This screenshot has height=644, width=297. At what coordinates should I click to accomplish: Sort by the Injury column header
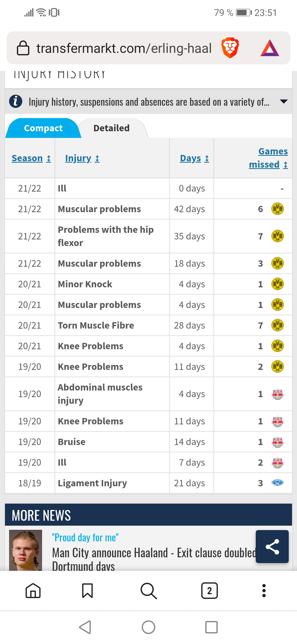coord(82,158)
